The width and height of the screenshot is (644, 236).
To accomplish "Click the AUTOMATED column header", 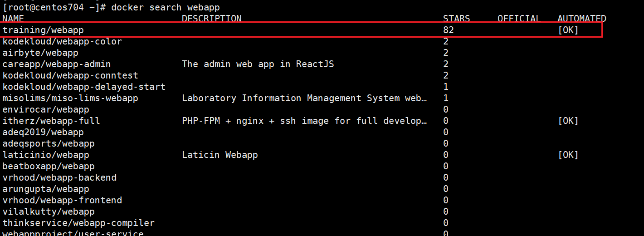I will point(582,19).
